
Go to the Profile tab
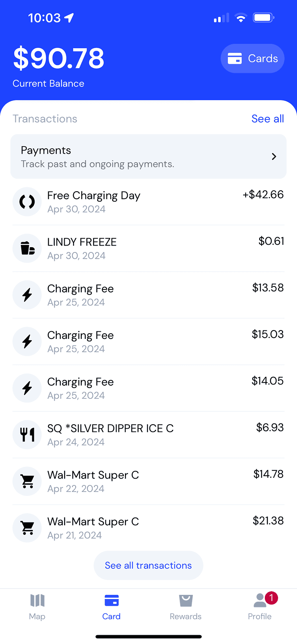[x=260, y=607]
